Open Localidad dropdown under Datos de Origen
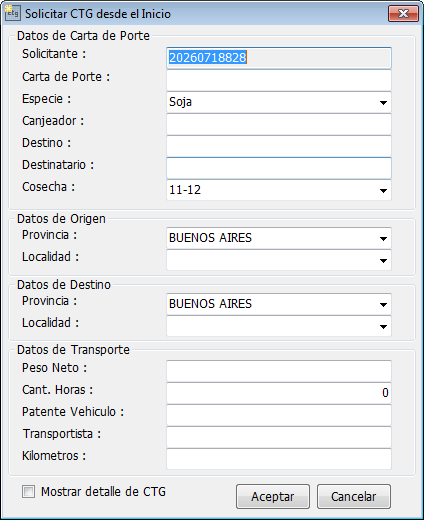 [x=279, y=260]
